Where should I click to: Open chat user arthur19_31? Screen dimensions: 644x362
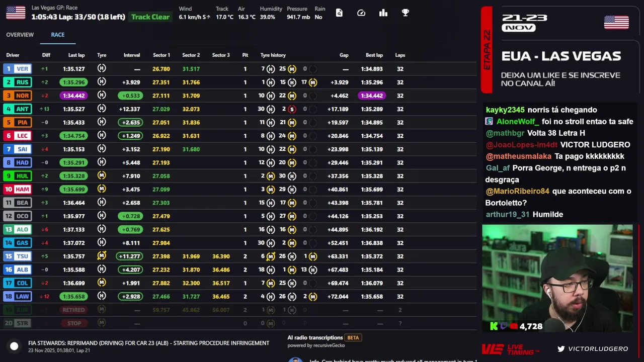pos(507,214)
